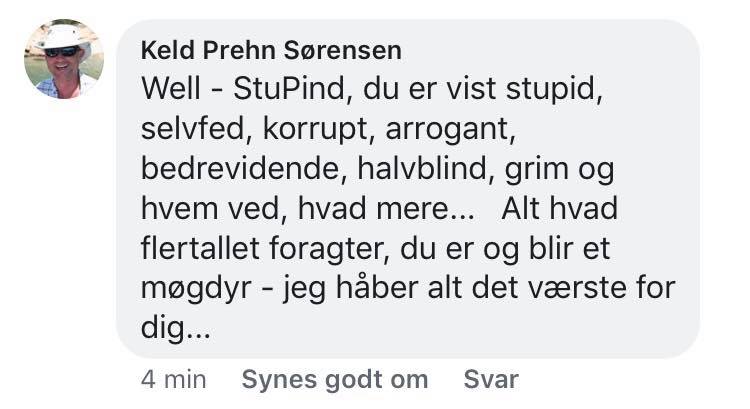Like the comment via "Synes godt om"
The width and height of the screenshot is (750, 409).
[x=335, y=380]
